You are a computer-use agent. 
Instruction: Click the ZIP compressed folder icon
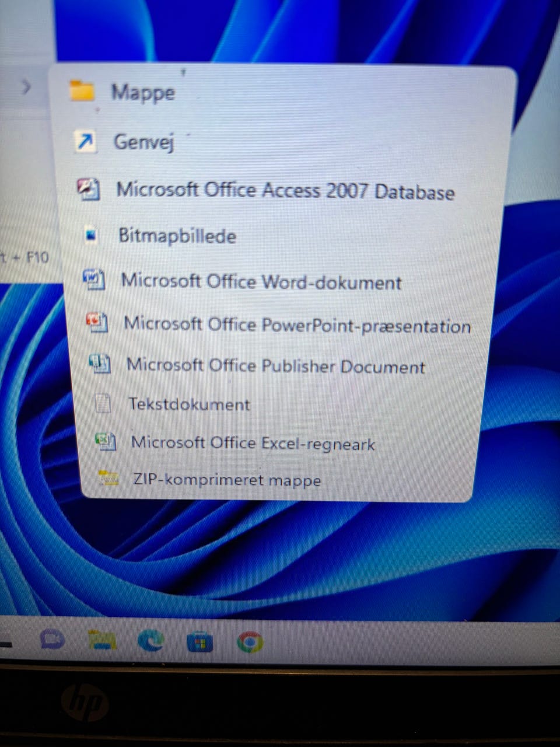[x=108, y=478]
